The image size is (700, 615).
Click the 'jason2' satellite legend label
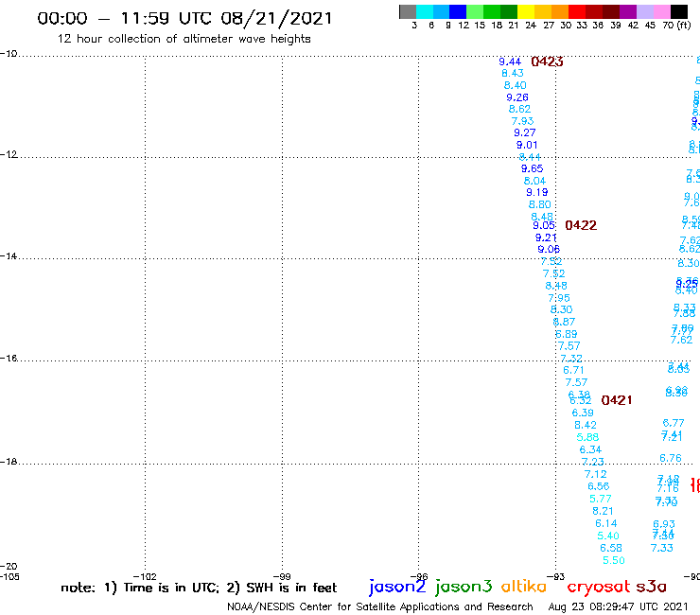tap(397, 587)
